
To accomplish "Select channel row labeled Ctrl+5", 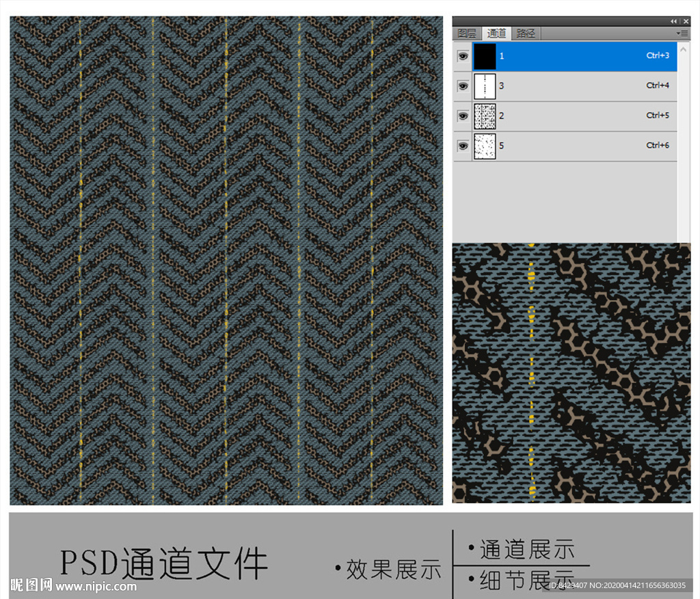I will tap(565, 116).
